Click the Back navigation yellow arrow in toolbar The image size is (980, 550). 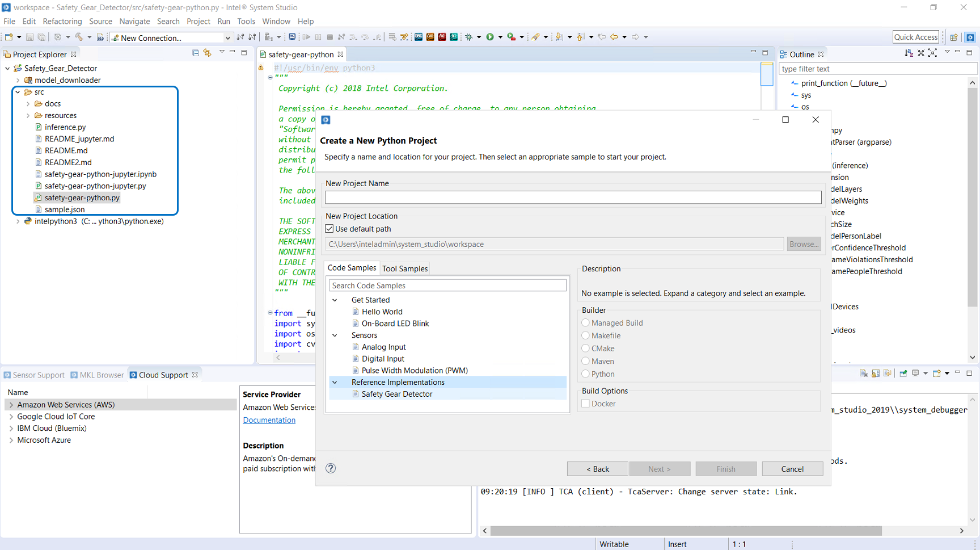pyautogui.click(x=614, y=37)
